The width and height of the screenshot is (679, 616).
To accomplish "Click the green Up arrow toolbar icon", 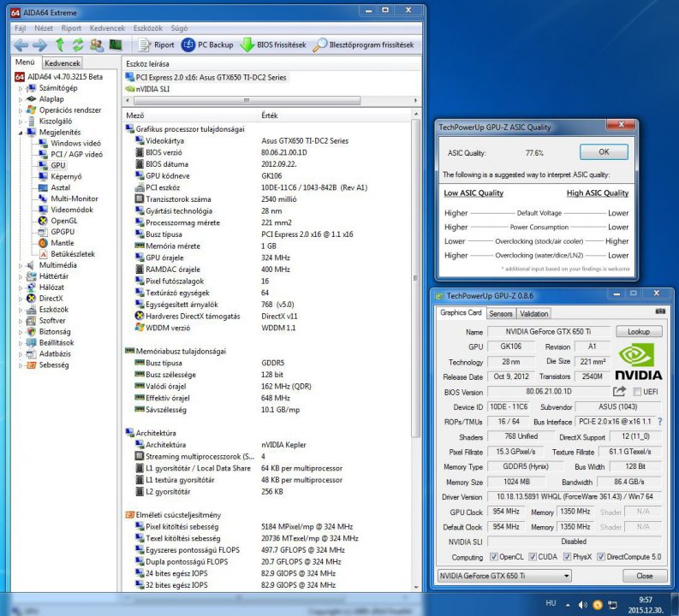I will click(60, 44).
